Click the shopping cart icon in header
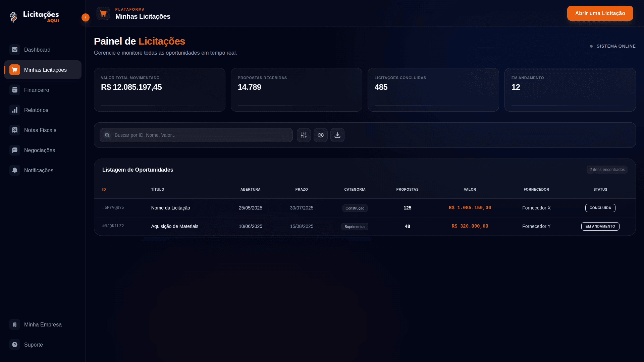Image resolution: width=644 pixels, height=362 pixels. [103, 13]
